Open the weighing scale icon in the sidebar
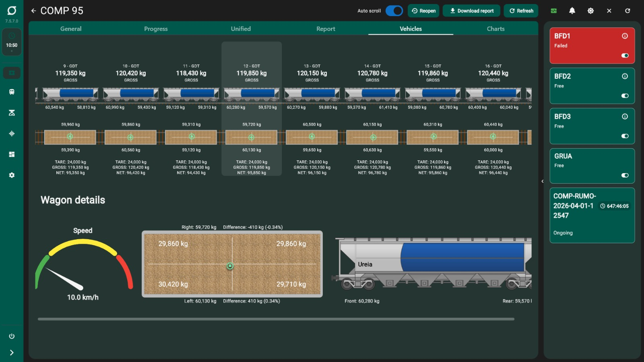Viewport: 644px width, 362px height. pos(12,113)
